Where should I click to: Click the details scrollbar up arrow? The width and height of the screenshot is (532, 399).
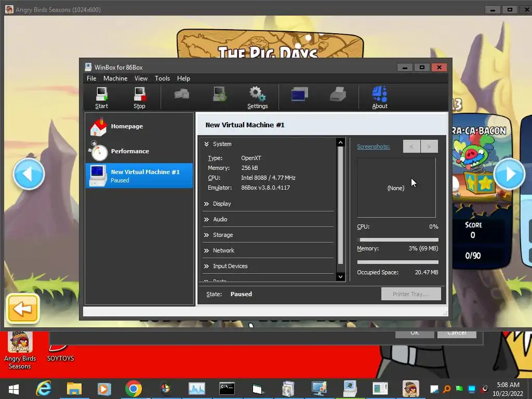(340, 142)
